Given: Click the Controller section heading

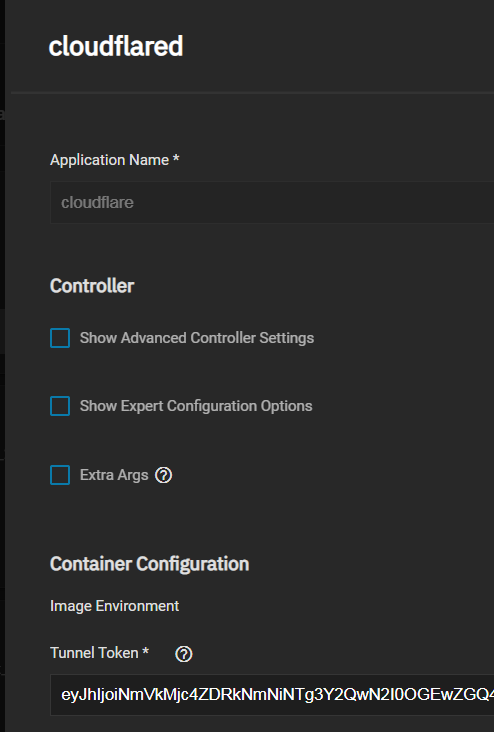Looking at the screenshot, I should tap(92, 286).
